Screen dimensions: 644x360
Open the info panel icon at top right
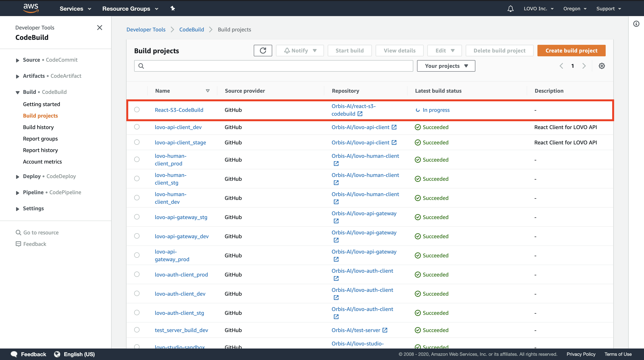[636, 24]
